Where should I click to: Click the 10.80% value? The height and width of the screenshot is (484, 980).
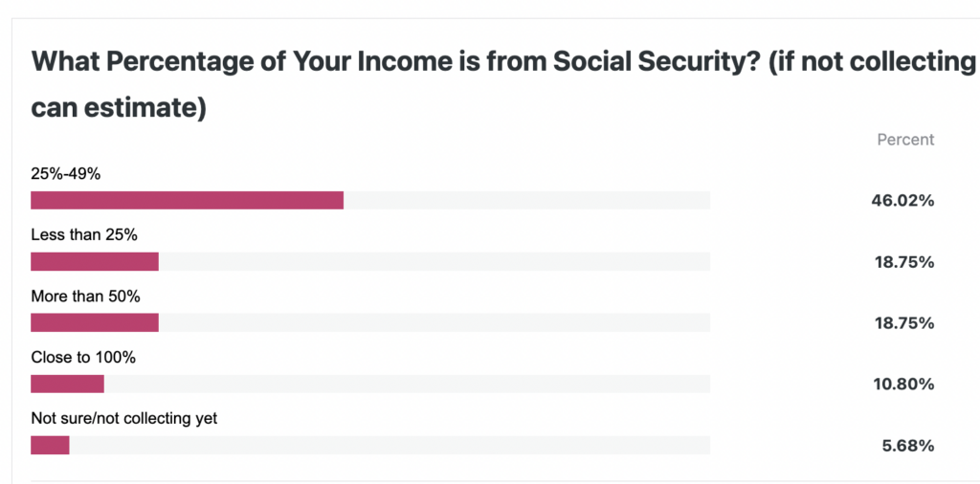(x=903, y=385)
